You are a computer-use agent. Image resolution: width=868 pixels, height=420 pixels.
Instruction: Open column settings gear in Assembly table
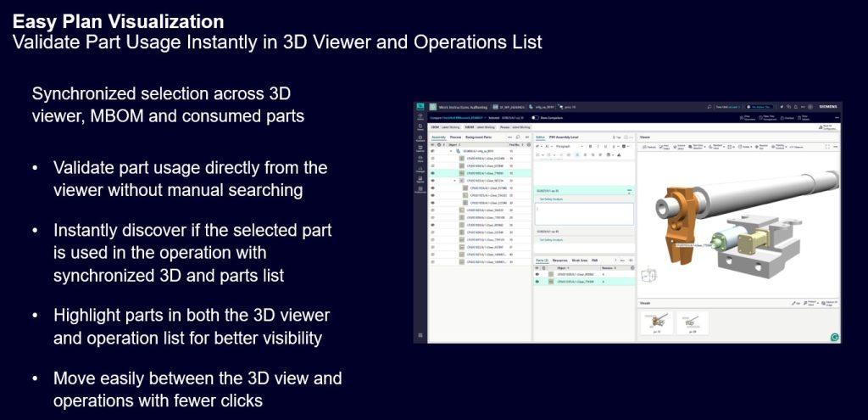tap(529, 144)
